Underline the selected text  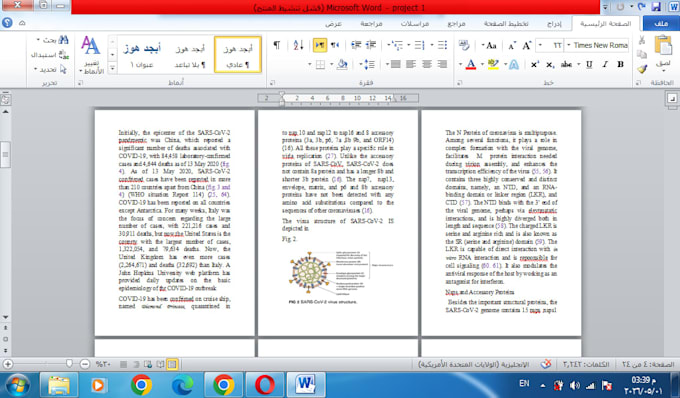pyautogui.click(x=589, y=65)
